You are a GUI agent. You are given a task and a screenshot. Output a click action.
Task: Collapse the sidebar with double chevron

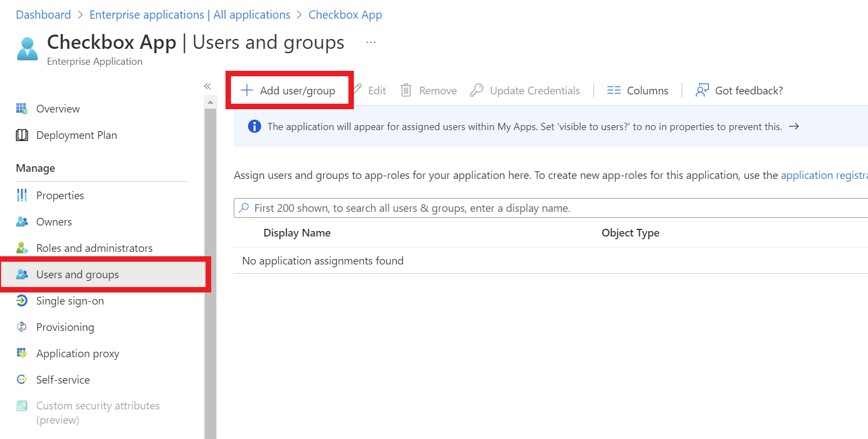207,86
